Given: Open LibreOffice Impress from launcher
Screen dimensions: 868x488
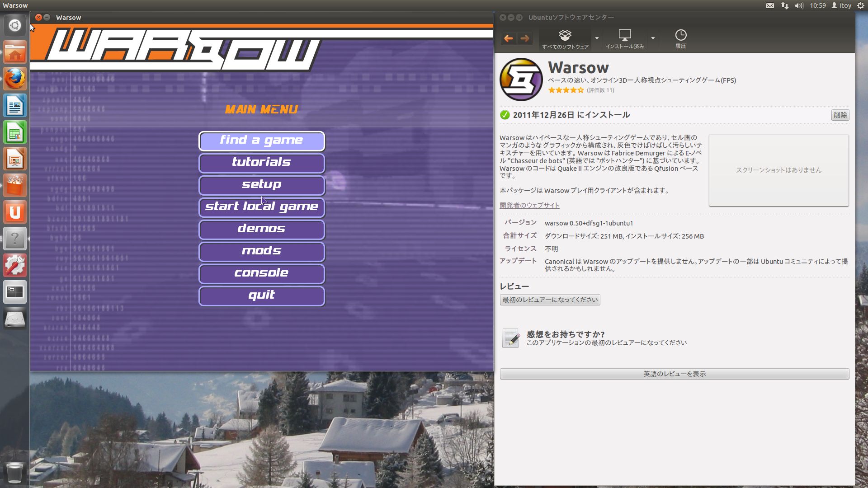Looking at the screenshot, I should point(14,159).
